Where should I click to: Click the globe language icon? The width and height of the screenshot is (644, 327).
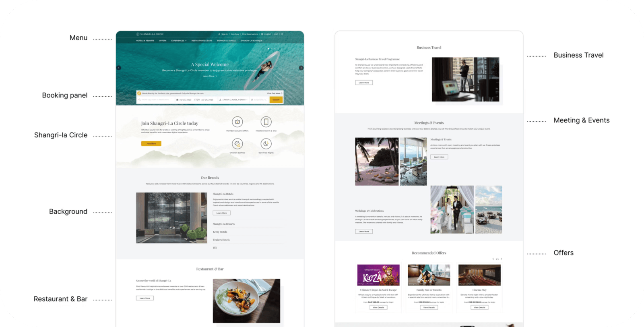click(x=262, y=34)
